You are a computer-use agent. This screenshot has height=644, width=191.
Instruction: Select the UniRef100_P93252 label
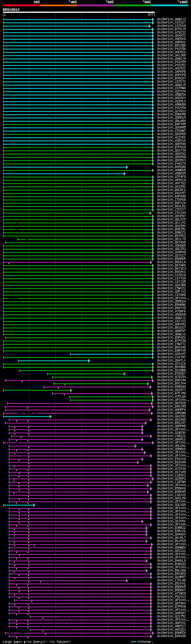point(171,65)
